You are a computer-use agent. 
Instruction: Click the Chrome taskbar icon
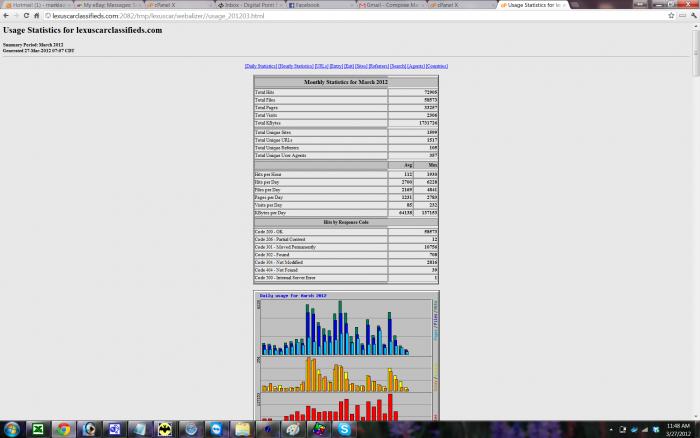[63, 429]
